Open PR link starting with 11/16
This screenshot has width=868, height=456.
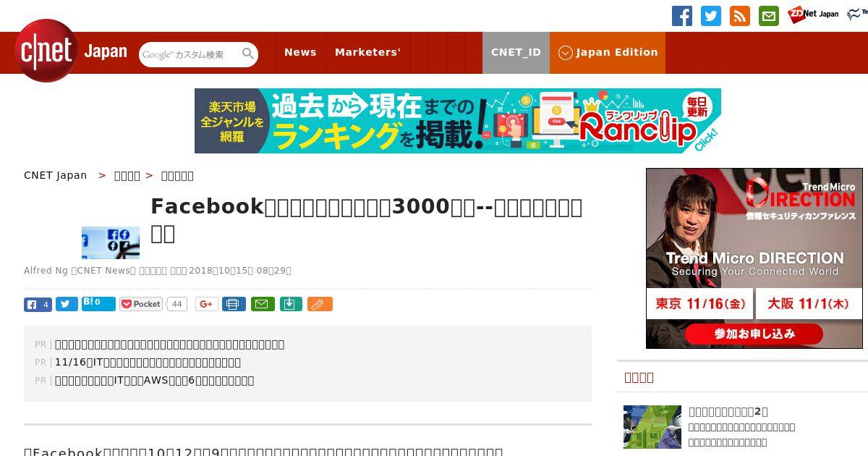pos(148,362)
